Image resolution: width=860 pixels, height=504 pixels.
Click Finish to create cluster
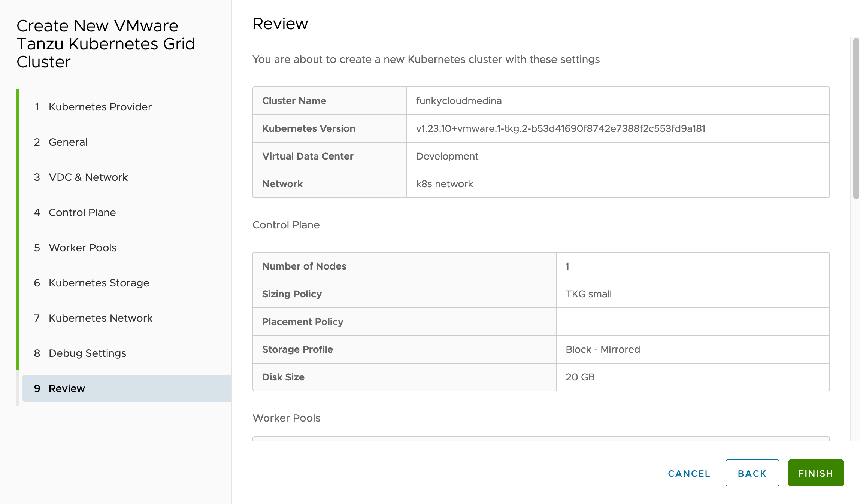(816, 473)
